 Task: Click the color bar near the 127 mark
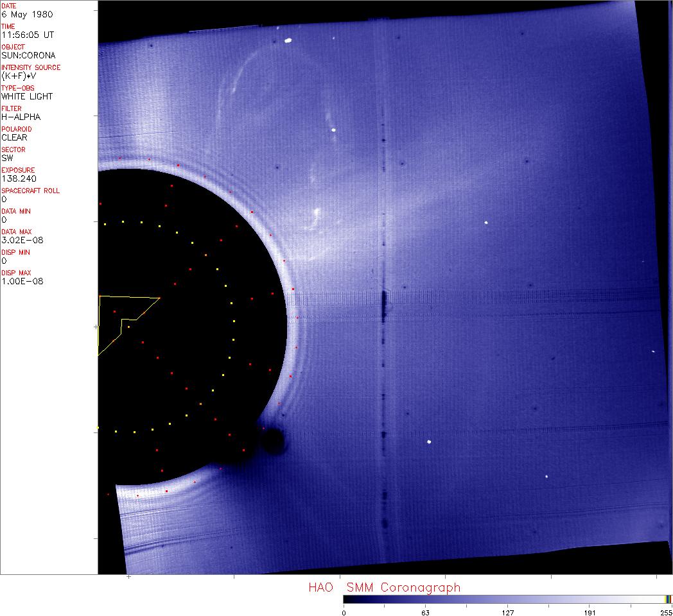pyautogui.click(x=507, y=599)
